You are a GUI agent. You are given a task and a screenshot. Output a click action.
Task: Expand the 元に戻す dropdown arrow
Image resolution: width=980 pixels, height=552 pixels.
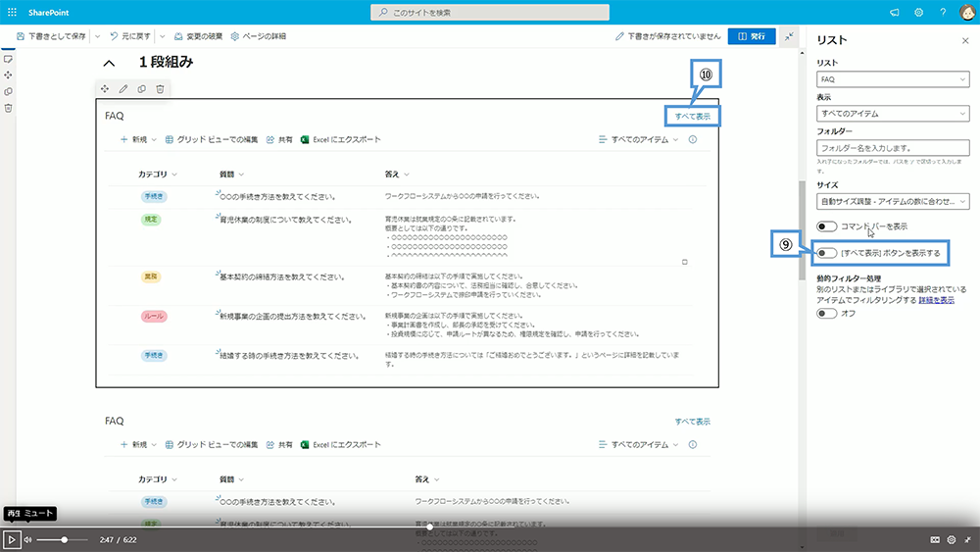point(163,36)
